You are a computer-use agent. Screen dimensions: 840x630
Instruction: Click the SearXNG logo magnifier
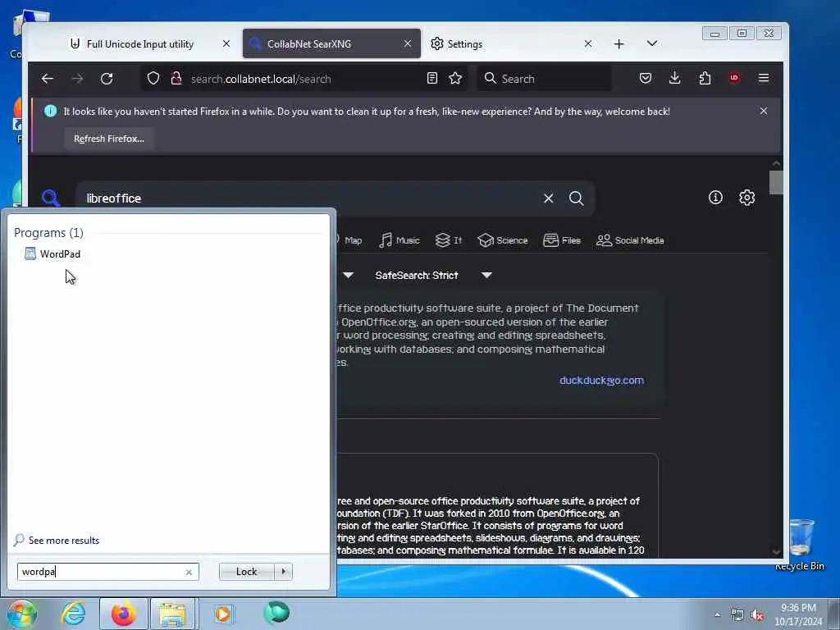coord(51,198)
